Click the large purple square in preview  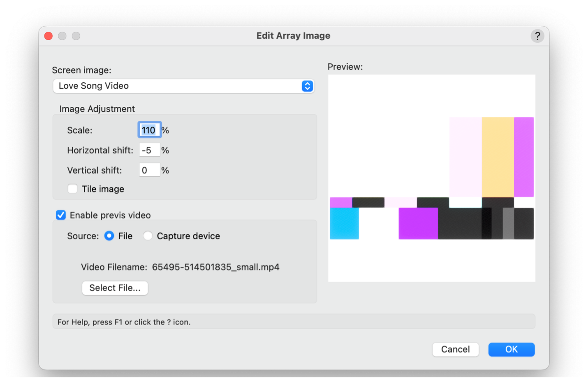click(418, 223)
